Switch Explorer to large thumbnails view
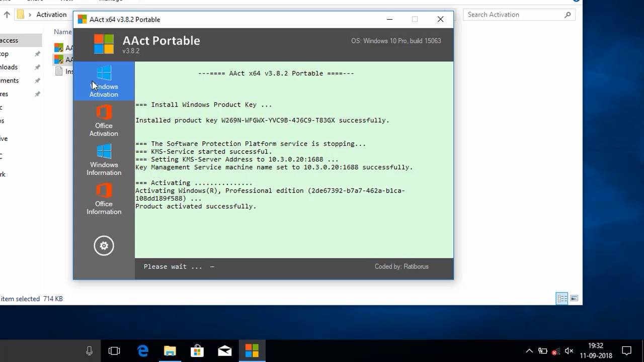644x362 pixels. pos(574,299)
